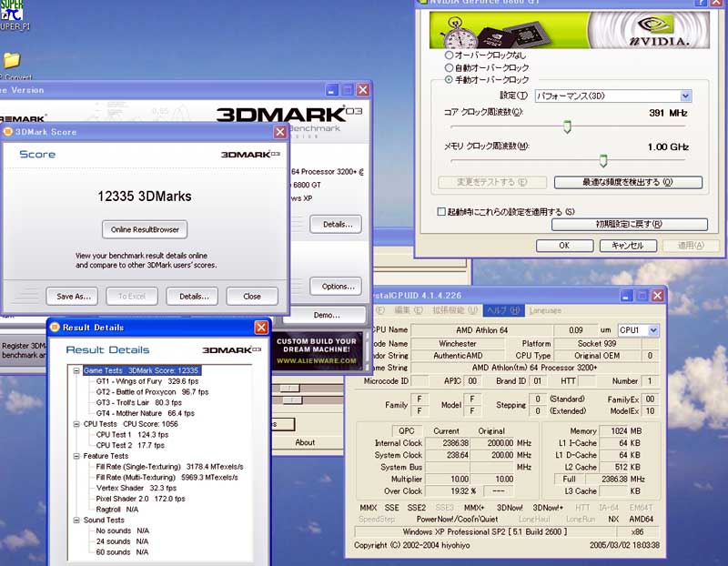
Task: Click Windows XP Professional SP2 OS info field
Action: [484, 531]
